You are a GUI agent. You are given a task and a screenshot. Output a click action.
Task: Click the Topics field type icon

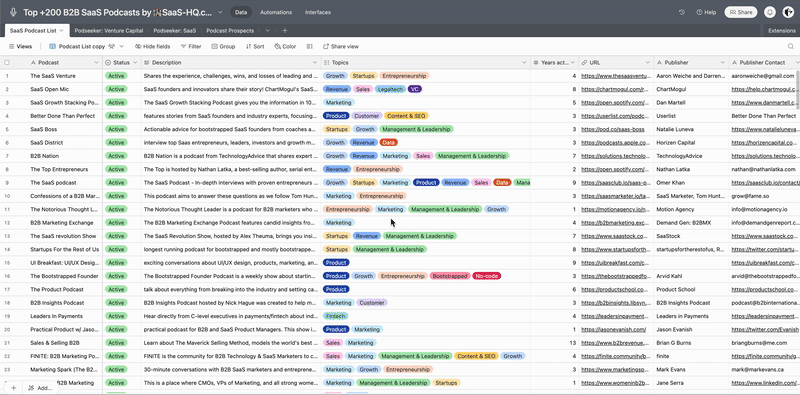[327, 63]
